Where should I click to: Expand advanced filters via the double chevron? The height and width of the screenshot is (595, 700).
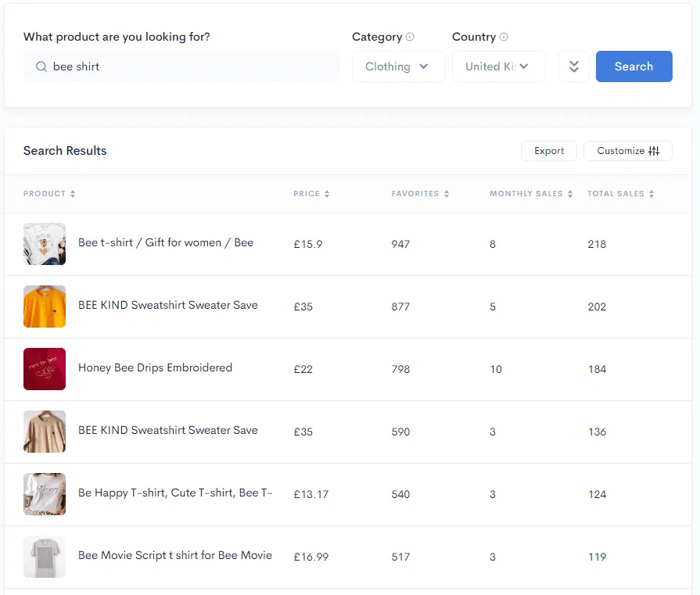point(574,66)
